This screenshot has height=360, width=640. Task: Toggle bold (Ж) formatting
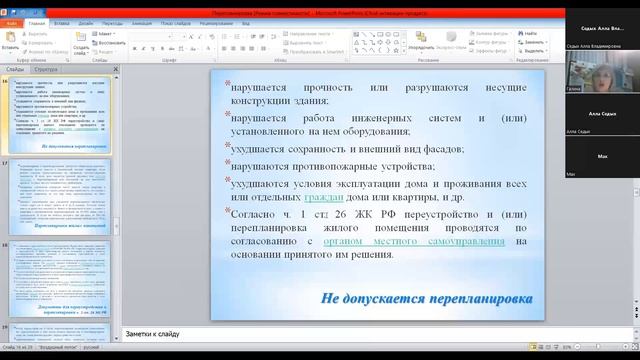pos(134,49)
